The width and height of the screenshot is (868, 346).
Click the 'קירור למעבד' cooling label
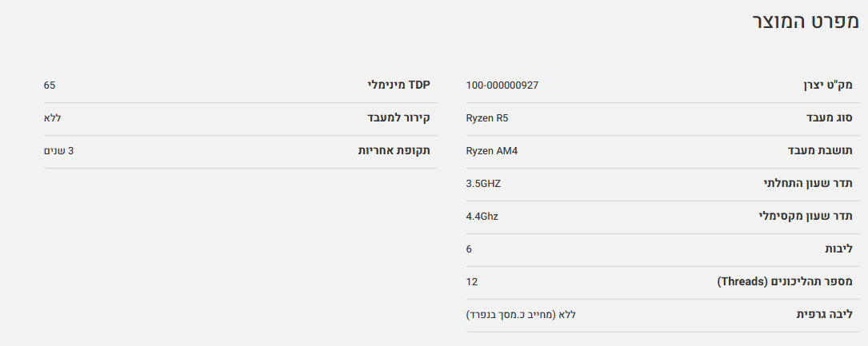click(398, 117)
